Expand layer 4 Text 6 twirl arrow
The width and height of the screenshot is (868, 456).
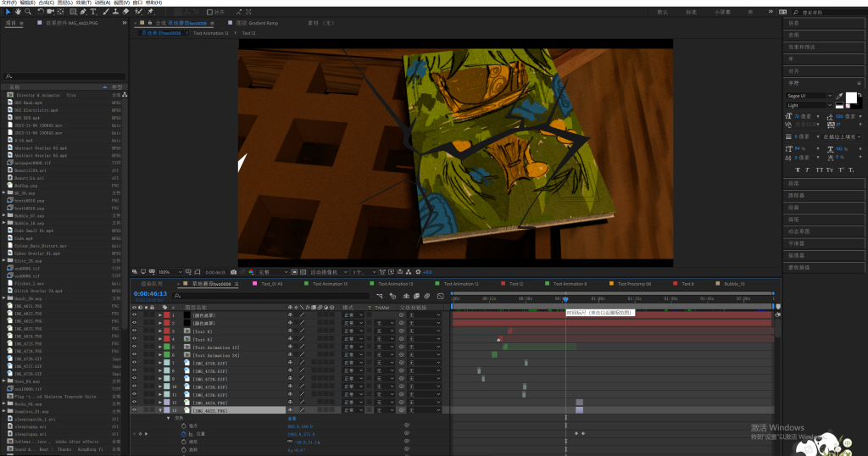click(160, 339)
